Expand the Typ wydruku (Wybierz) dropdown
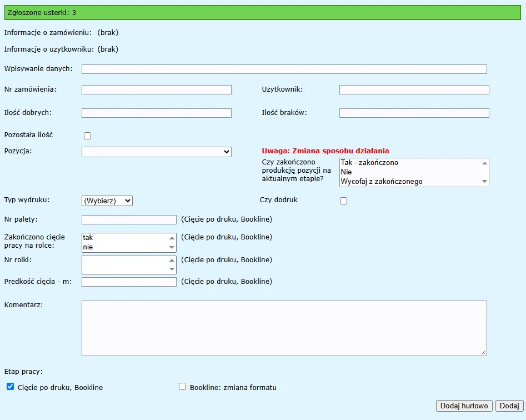The width and height of the screenshot is (526, 420). click(x=107, y=201)
